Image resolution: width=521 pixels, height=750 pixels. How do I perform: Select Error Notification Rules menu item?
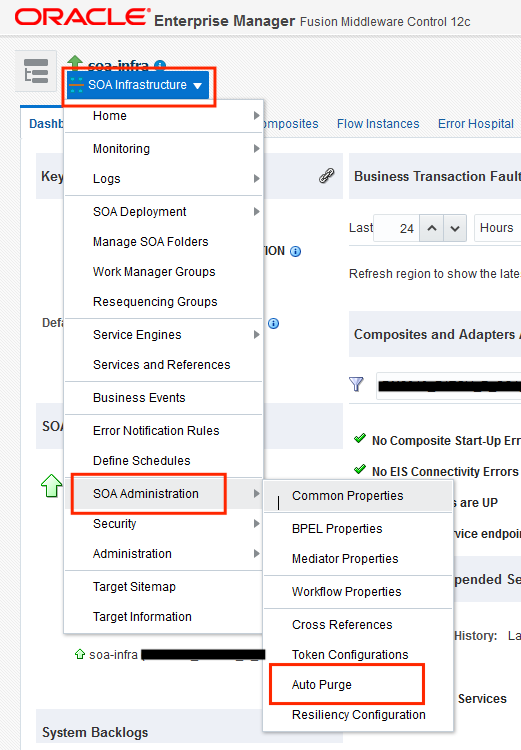163,430
